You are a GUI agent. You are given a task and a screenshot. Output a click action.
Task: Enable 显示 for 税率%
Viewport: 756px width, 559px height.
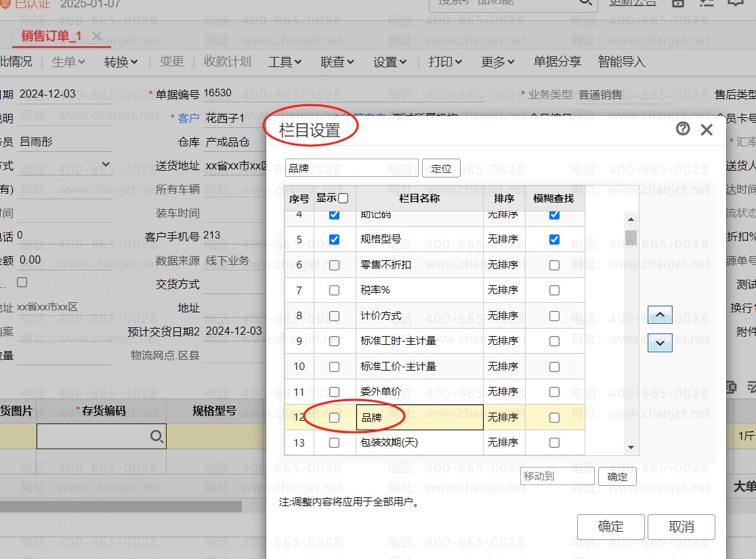click(x=334, y=291)
